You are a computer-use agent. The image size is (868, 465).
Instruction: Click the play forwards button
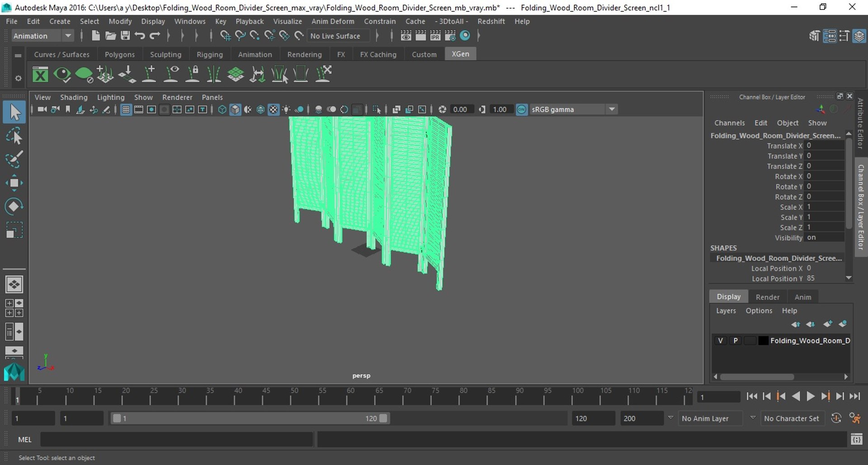tap(811, 396)
